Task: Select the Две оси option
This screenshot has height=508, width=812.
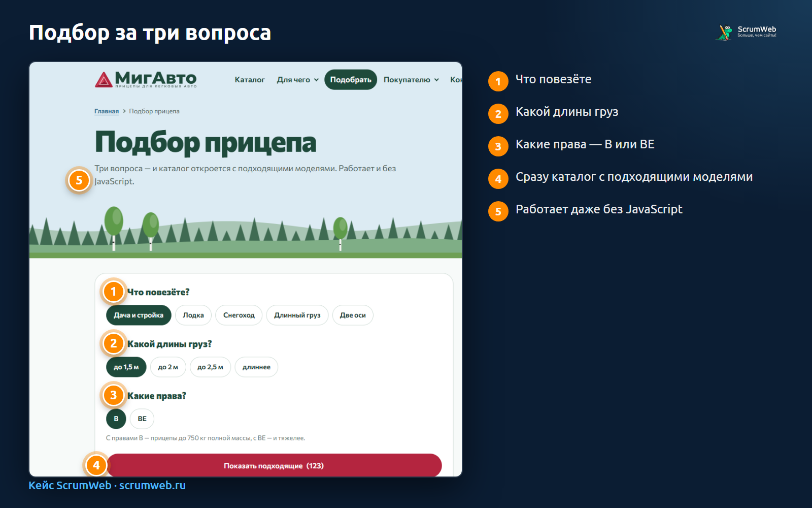Action: pos(353,315)
